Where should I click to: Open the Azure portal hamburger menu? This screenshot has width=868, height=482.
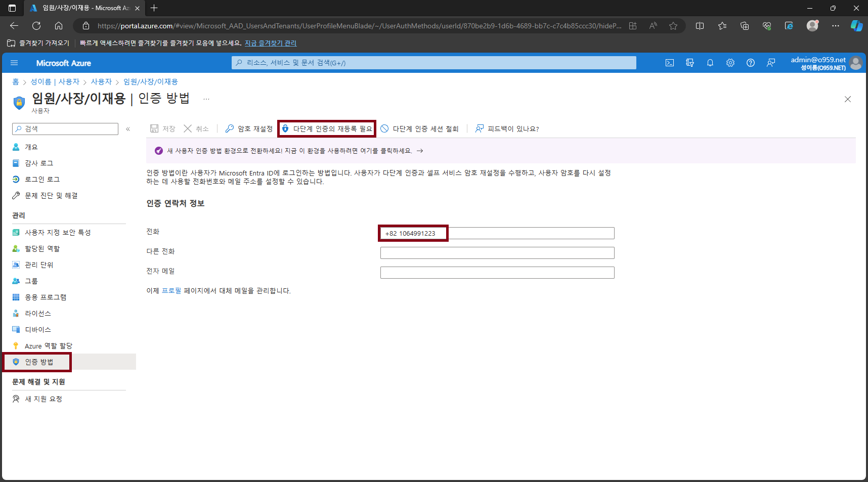click(x=14, y=63)
